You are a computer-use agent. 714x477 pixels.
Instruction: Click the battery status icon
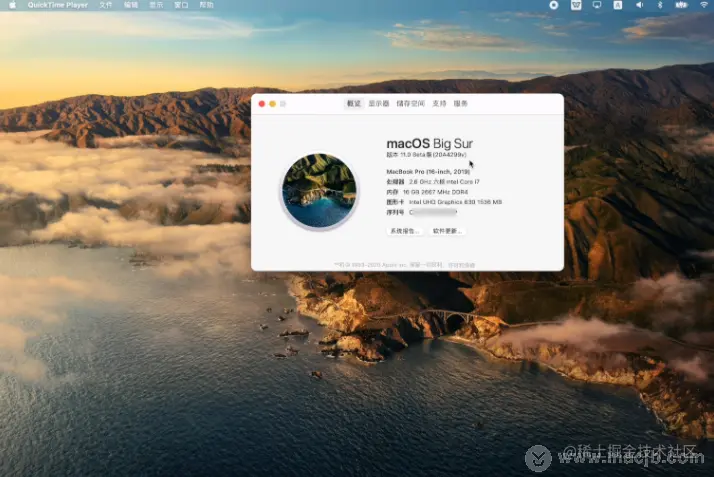pos(681,5)
